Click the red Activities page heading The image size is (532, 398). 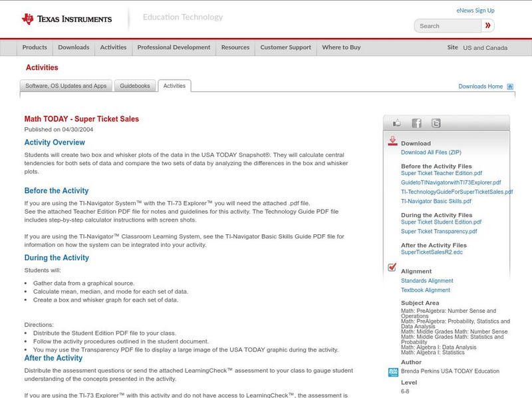[x=42, y=68]
